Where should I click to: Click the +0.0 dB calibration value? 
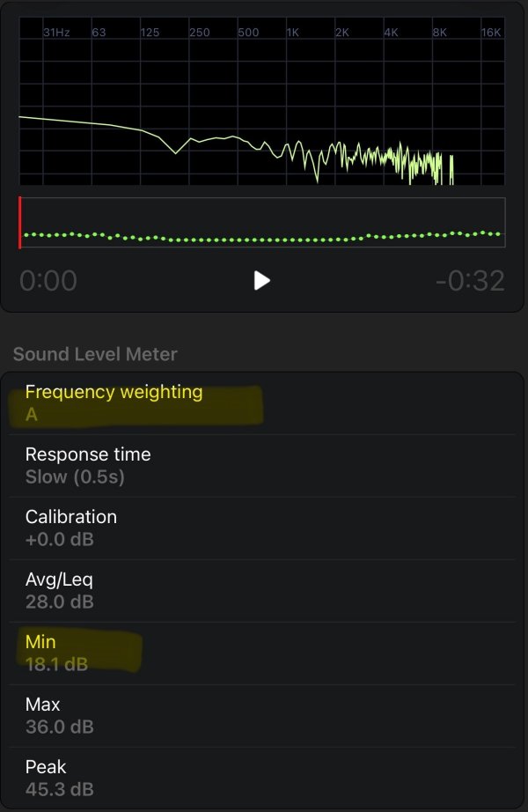click(60, 540)
